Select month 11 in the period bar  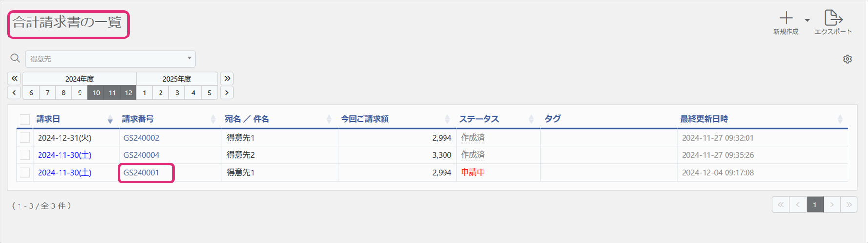112,93
